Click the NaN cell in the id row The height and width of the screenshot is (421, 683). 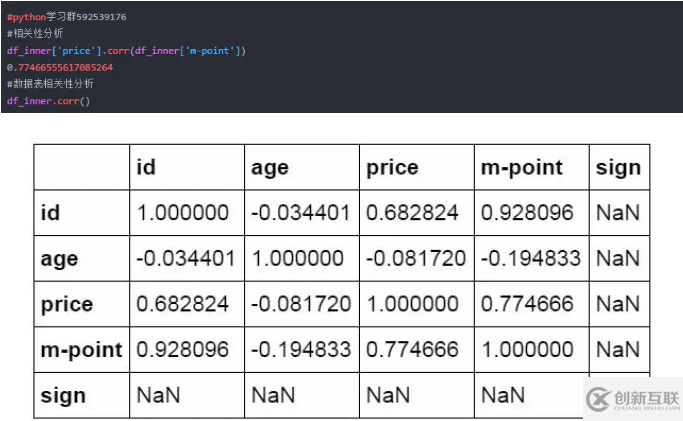pos(617,213)
